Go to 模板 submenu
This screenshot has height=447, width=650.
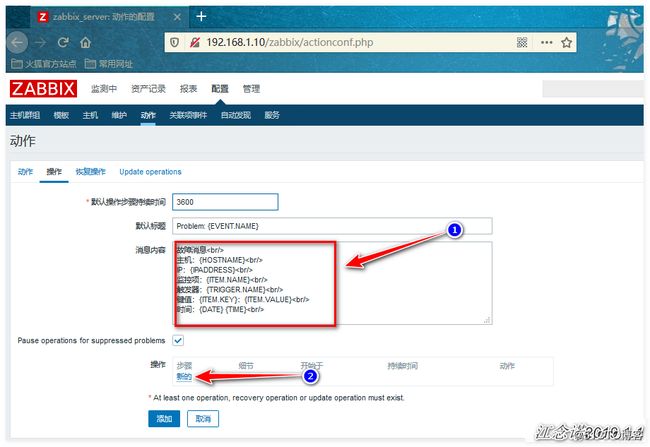coord(61,115)
